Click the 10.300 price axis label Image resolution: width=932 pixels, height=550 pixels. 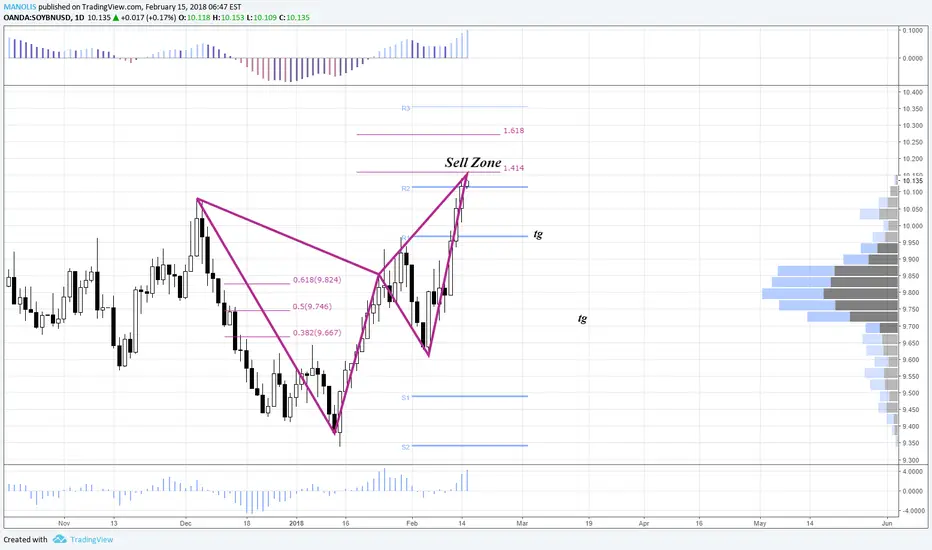pos(913,125)
